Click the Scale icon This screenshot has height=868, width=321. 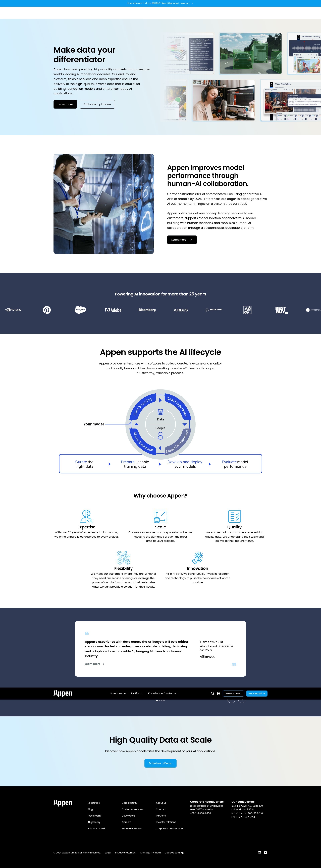[160, 516]
